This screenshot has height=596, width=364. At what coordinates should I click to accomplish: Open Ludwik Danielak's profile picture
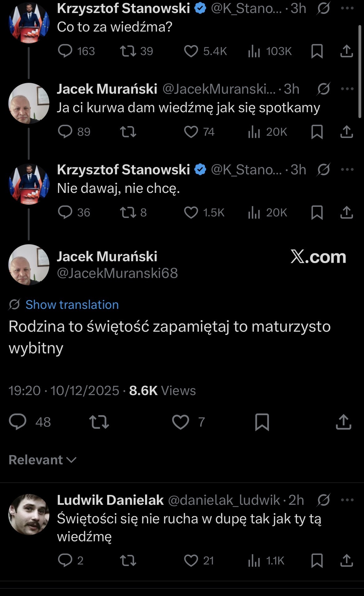click(29, 514)
